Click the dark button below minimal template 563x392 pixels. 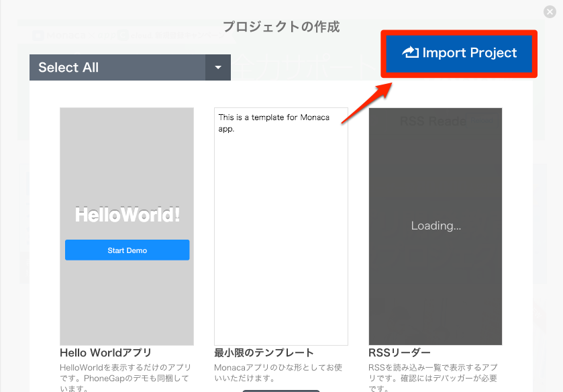coord(281,390)
